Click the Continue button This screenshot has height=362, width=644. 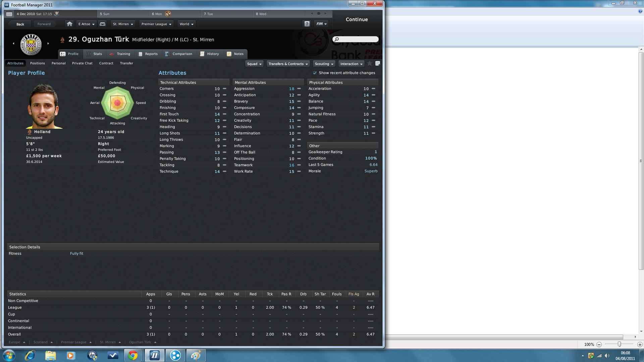click(357, 19)
